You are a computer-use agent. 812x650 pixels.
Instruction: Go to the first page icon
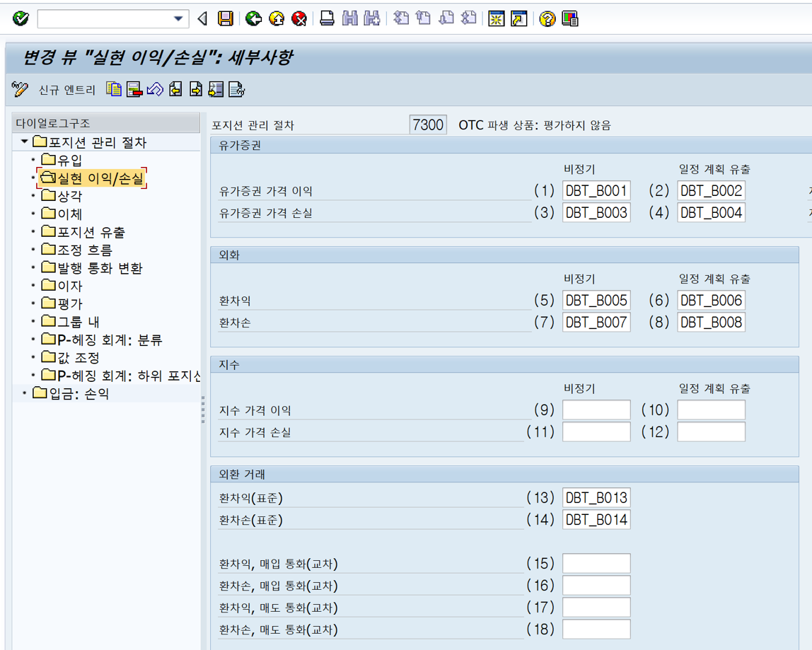coord(401,18)
